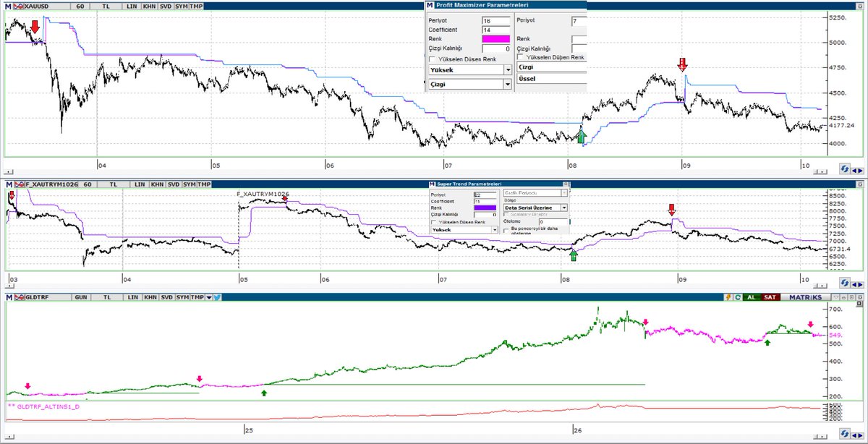Click the left navigation arrow under GLDTRF chart
The image size is (868, 444).
[x=854, y=435]
